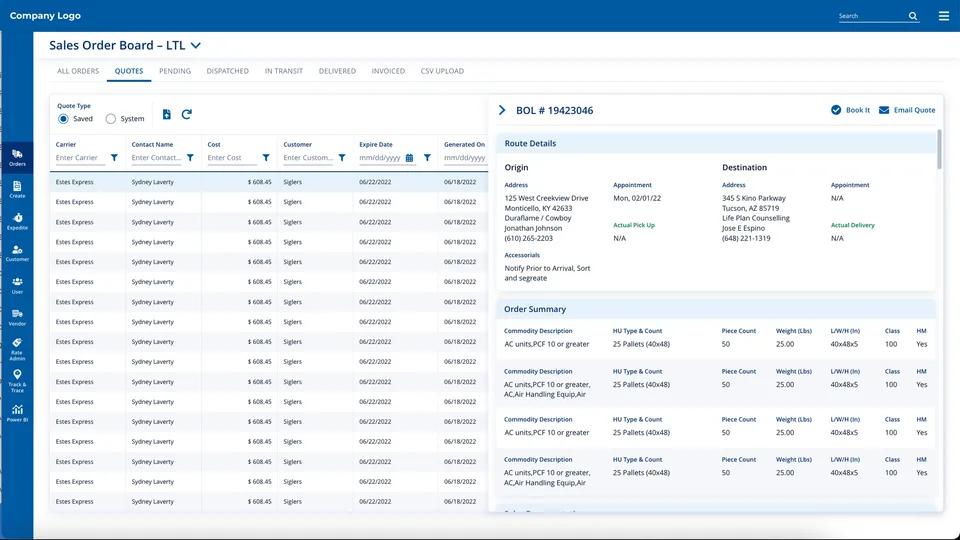
Task: Open the Expedite sidebar icon
Action: coord(17,222)
